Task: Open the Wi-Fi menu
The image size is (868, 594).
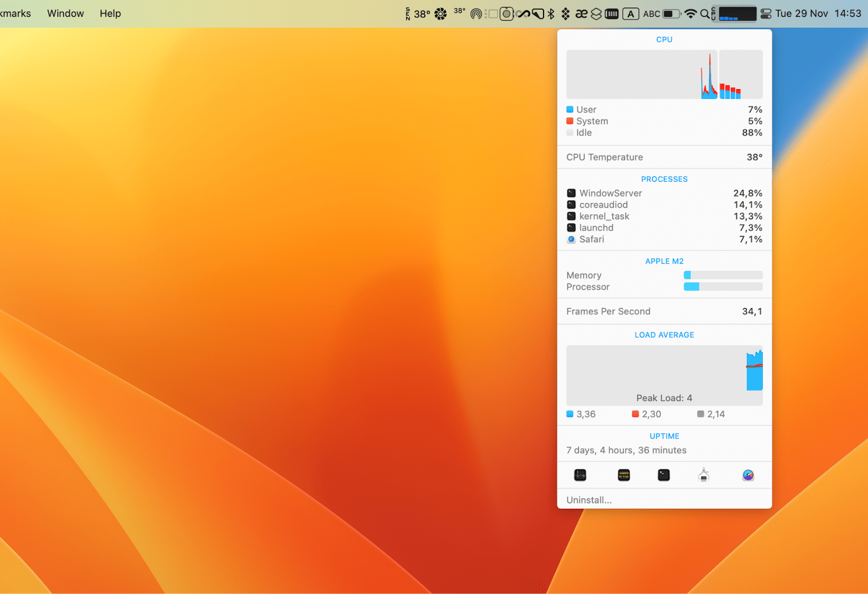Action: pyautogui.click(x=691, y=14)
